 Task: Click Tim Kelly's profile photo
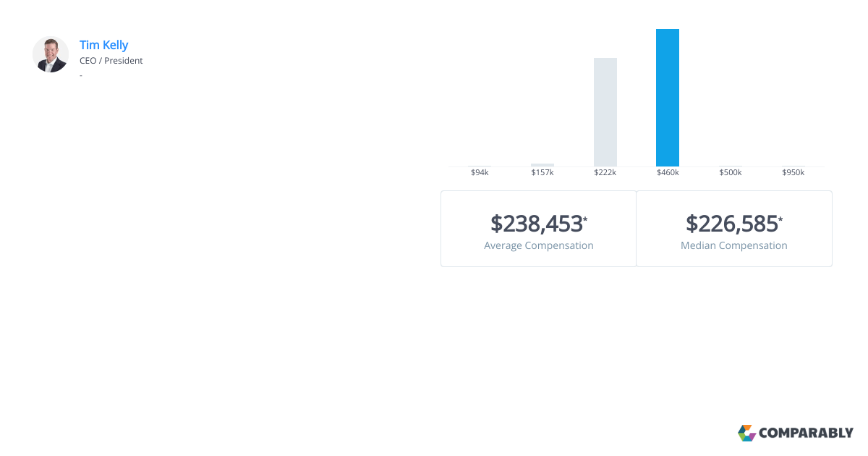click(51, 54)
